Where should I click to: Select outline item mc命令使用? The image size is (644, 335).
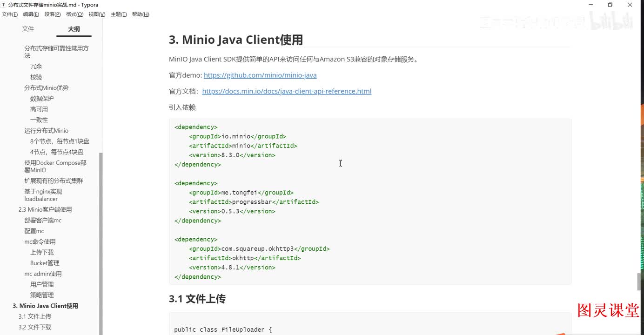40,242
